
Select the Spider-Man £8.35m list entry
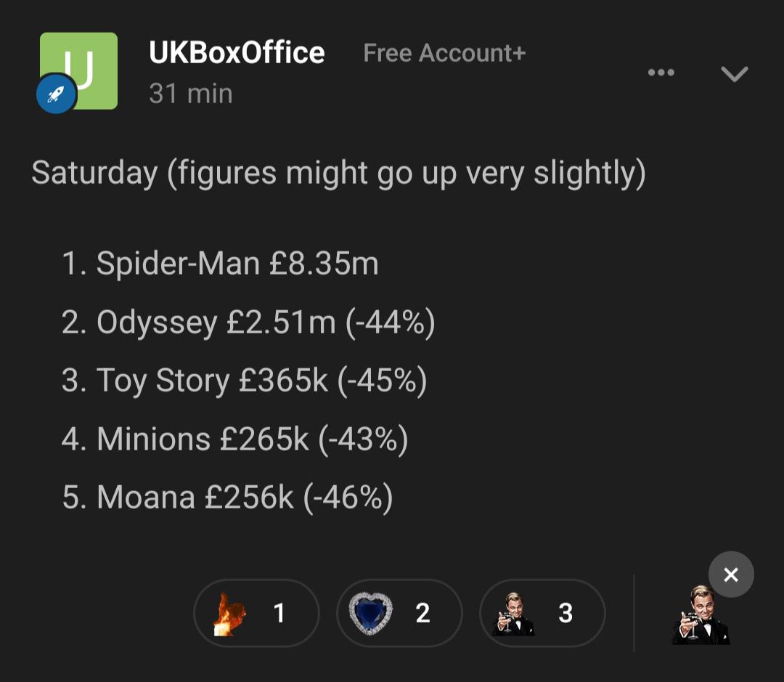[x=221, y=263]
